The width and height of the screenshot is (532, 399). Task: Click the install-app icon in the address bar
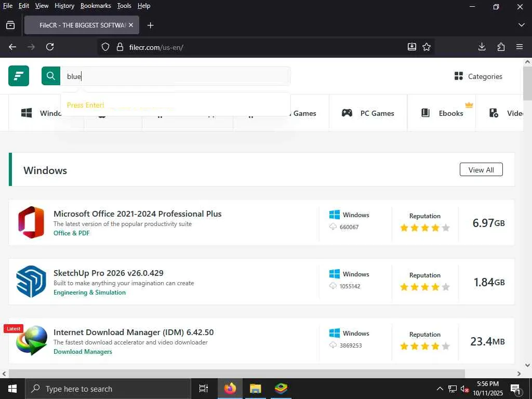(412, 47)
